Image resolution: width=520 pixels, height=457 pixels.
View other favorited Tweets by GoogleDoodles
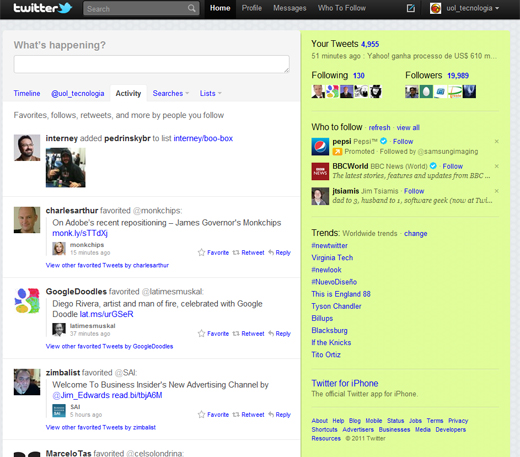tap(109, 346)
